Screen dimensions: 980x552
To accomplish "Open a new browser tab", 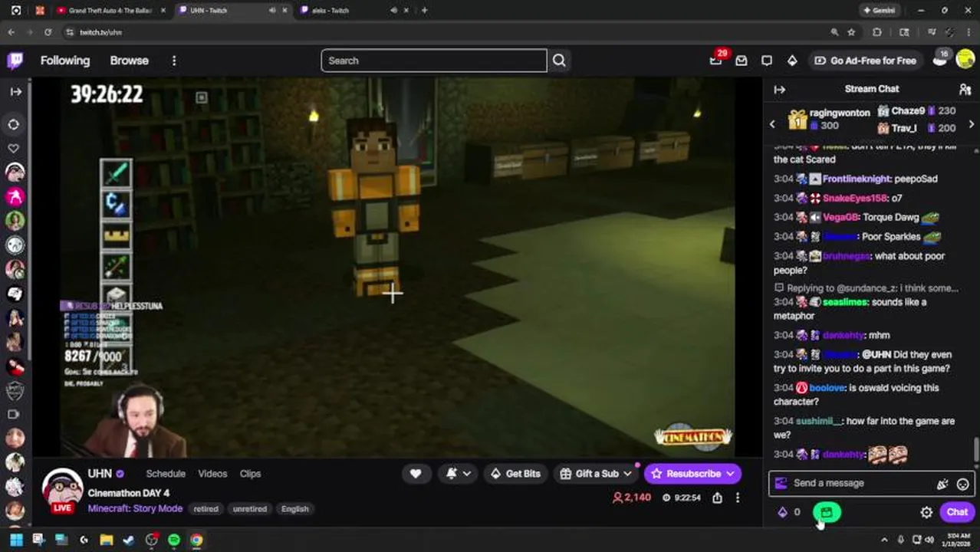I will pyautogui.click(x=424, y=11).
